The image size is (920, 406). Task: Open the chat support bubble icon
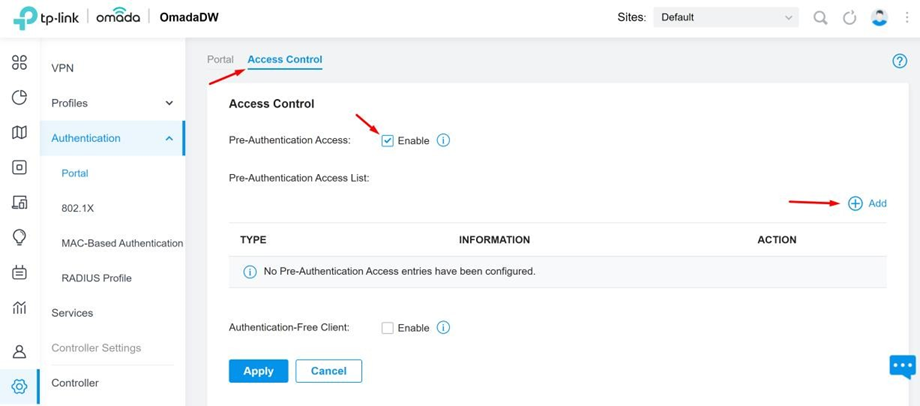[902, 367]
